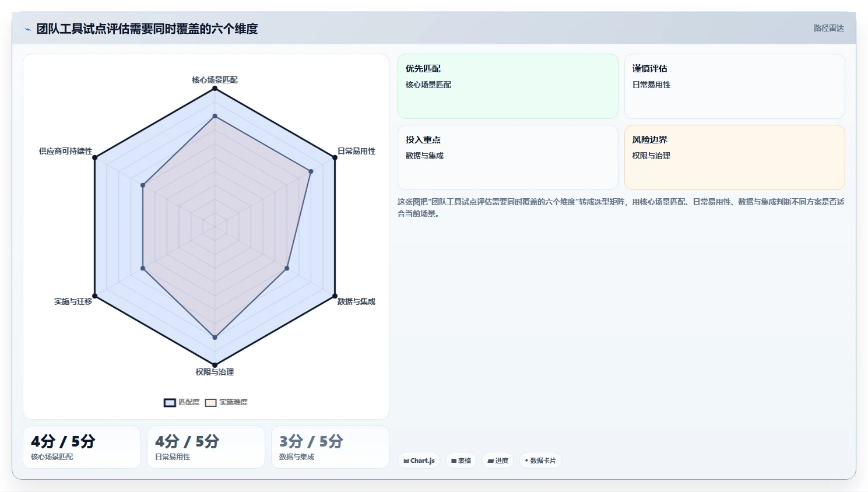The image size is (868, 492).
Task: Select the 日常易用性 4分 score card
Action: (x=206, y=447)
